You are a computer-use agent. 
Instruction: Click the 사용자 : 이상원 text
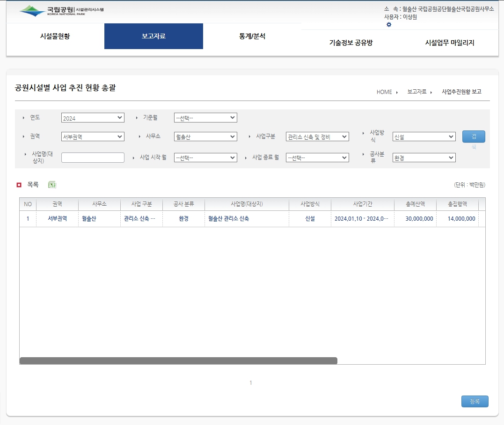[x=401, y=17]
